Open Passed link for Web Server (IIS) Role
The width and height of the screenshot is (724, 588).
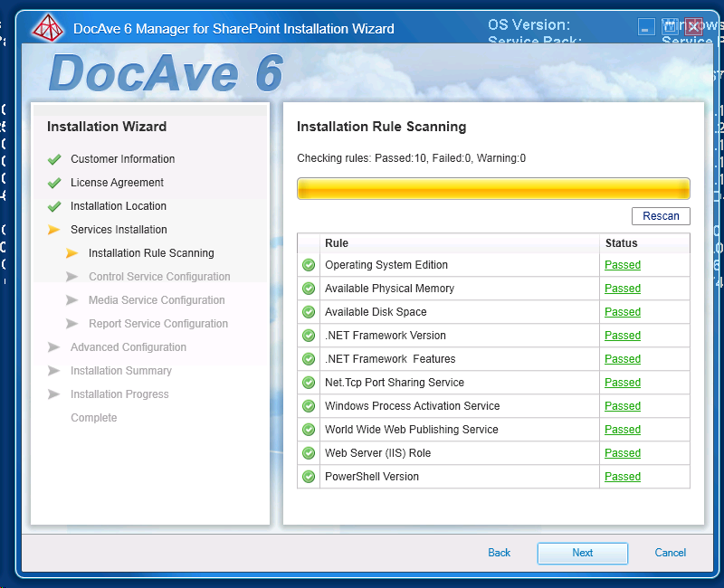pyautogui.click(x=622, y=453)
